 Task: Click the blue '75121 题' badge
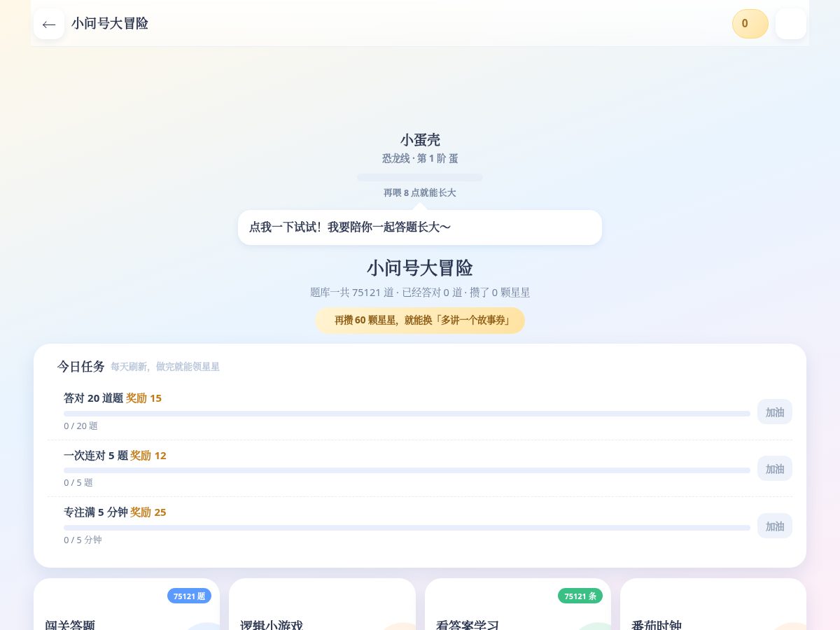[189, 596]
